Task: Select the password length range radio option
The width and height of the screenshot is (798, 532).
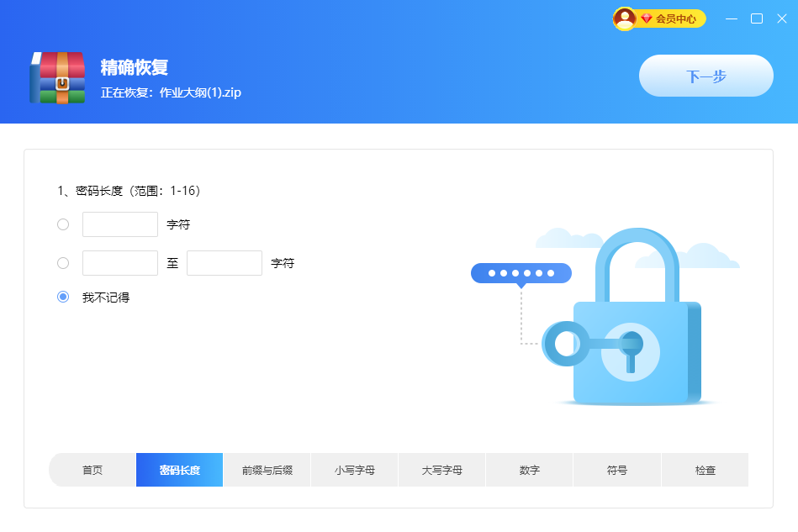Action: (x=62, y=262)
